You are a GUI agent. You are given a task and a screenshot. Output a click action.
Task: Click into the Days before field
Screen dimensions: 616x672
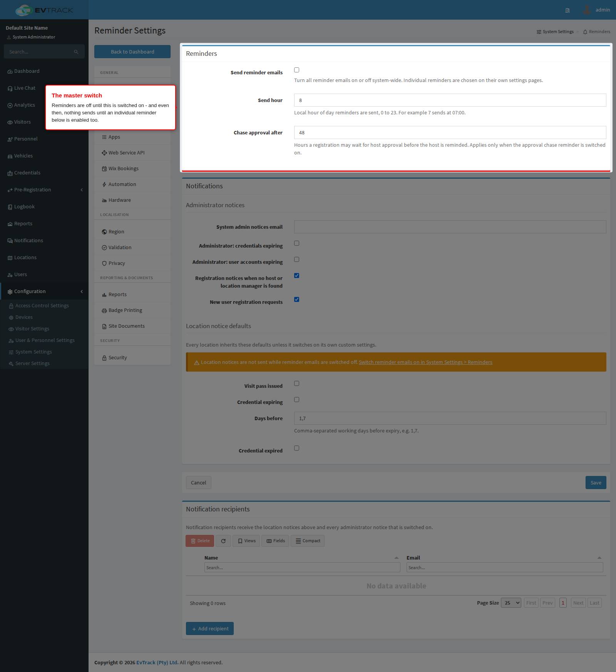(x=450, y=418)
